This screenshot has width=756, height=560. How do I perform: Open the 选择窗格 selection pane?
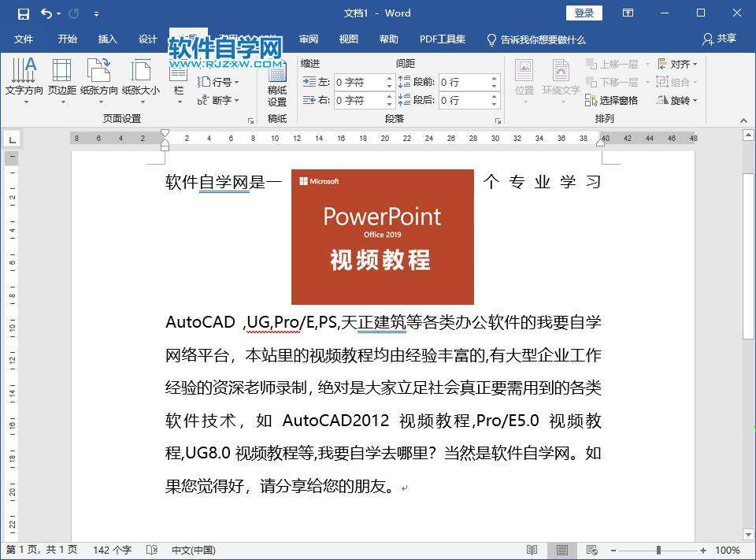(x=611, y=100)
